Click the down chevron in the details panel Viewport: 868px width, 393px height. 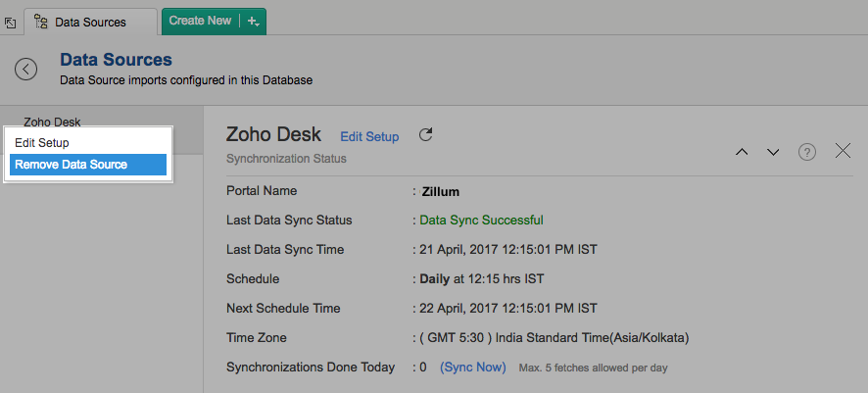coord(773,152)
